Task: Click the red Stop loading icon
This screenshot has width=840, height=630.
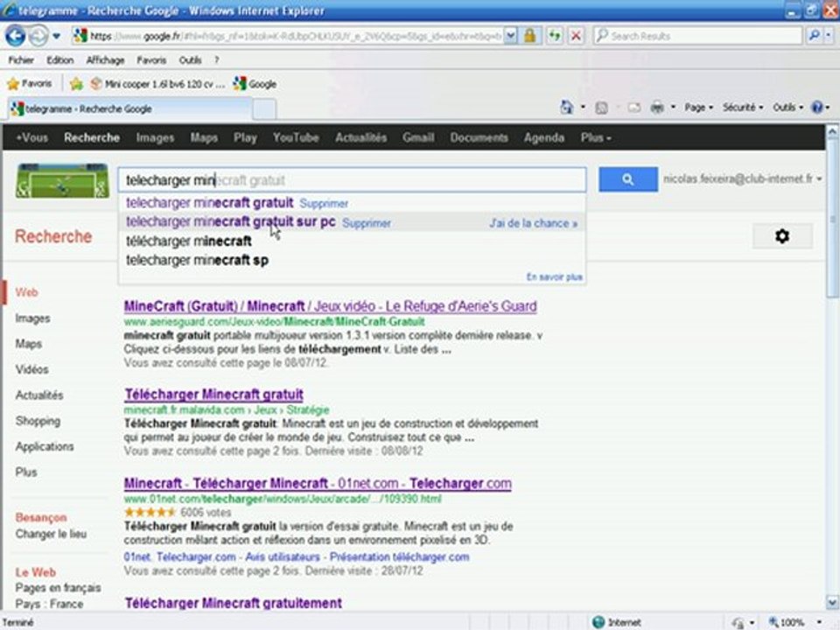Action: point(576,36)
